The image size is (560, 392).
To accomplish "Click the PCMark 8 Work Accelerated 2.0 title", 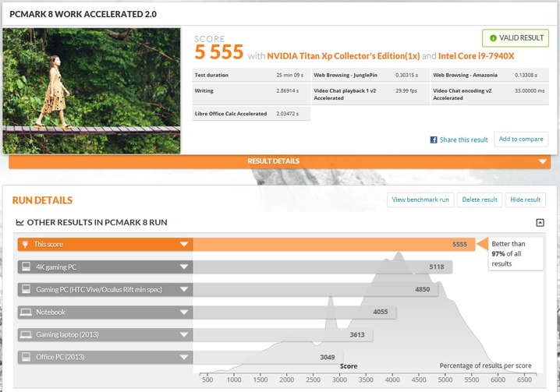I will click(x=83, y=14).
